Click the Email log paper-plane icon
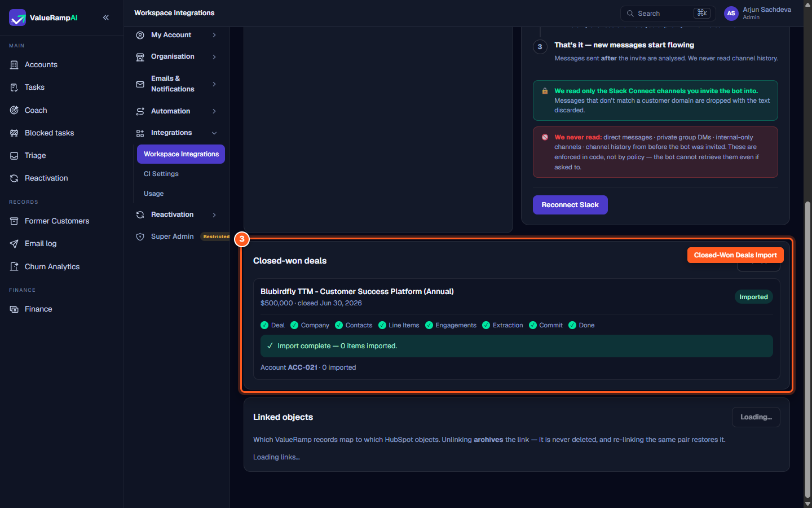 14,244
